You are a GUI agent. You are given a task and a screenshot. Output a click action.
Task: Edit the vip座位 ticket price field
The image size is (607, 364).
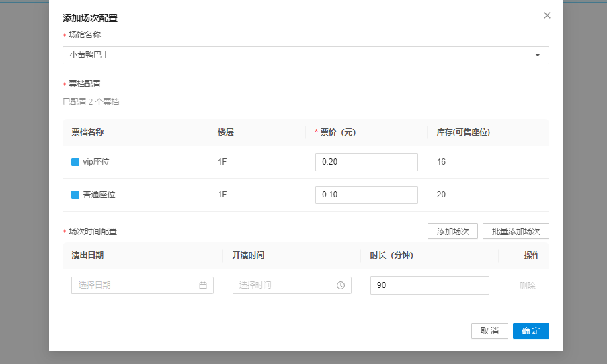point(366,162)
